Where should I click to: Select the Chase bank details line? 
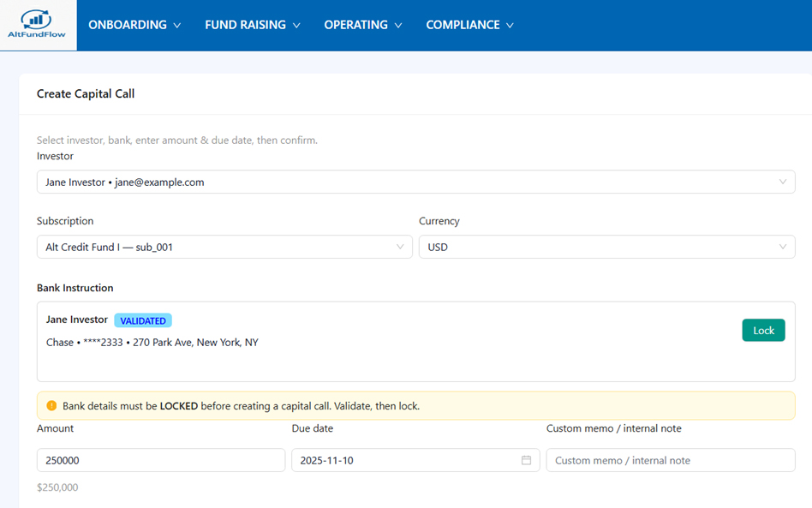(x=152, y=343)
